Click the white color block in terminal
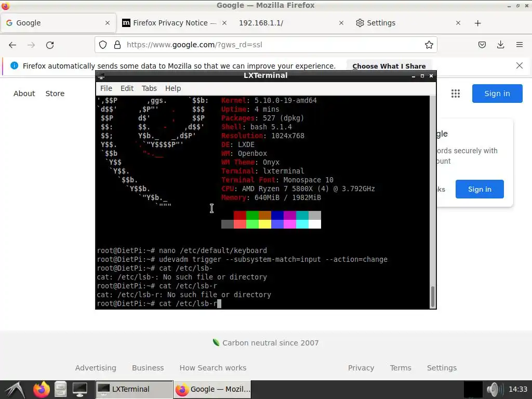532x399 pixels. click(314, 224)
